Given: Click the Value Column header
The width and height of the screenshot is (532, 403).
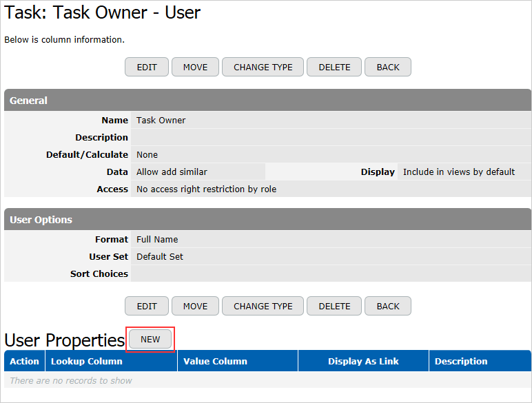Looking at the screenshot, I should tap(238, 361).
